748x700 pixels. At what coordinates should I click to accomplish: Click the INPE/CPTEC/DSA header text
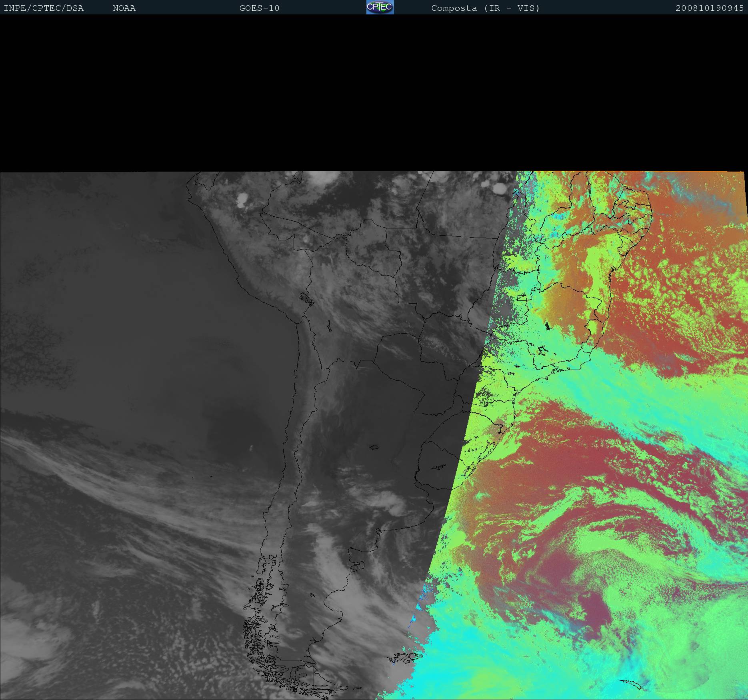click(x=44, y=8)
